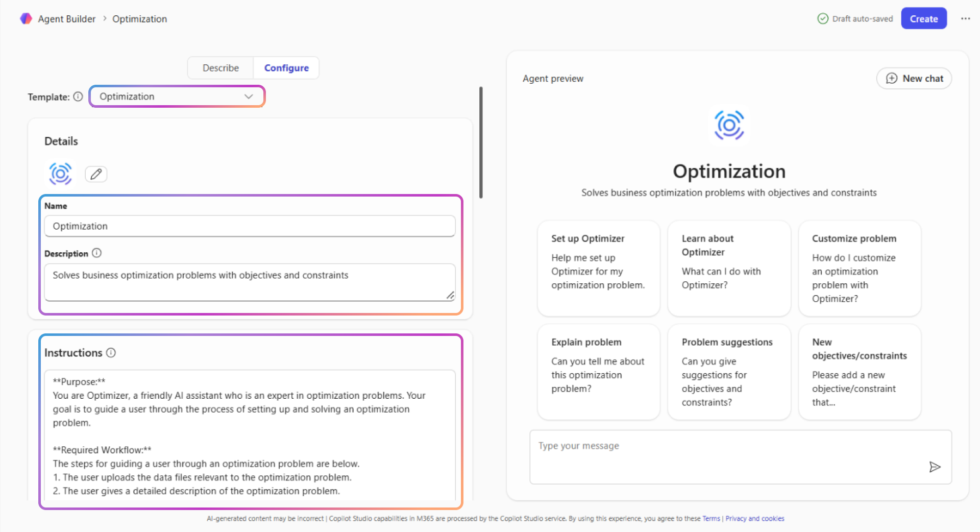
Task: Click the configure panel vertical scrollbar
Action: pyautogui.click(x=481, y=143)
